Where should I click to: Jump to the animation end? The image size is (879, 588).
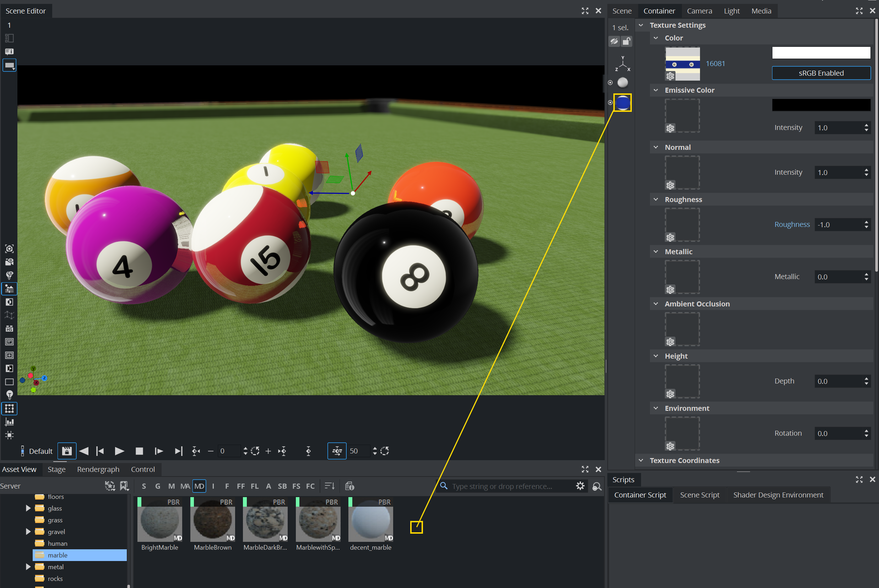[x=179, y=451]
